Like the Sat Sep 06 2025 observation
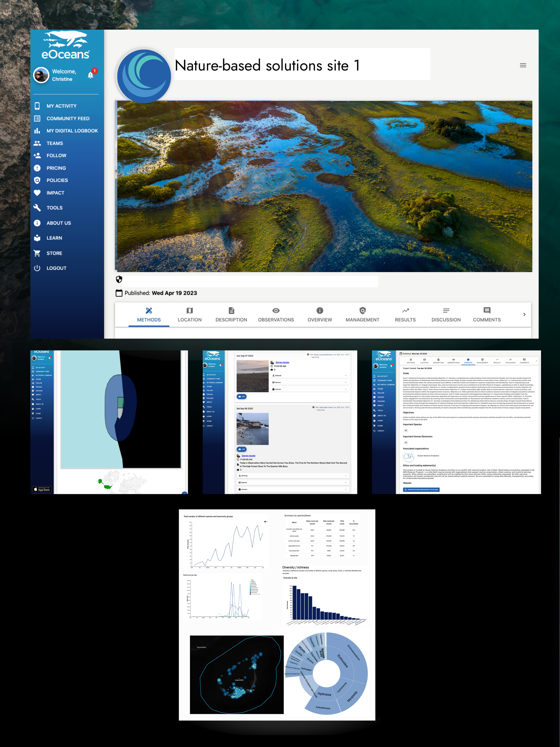Screen dimensions: 560x747 click(242, 449)
